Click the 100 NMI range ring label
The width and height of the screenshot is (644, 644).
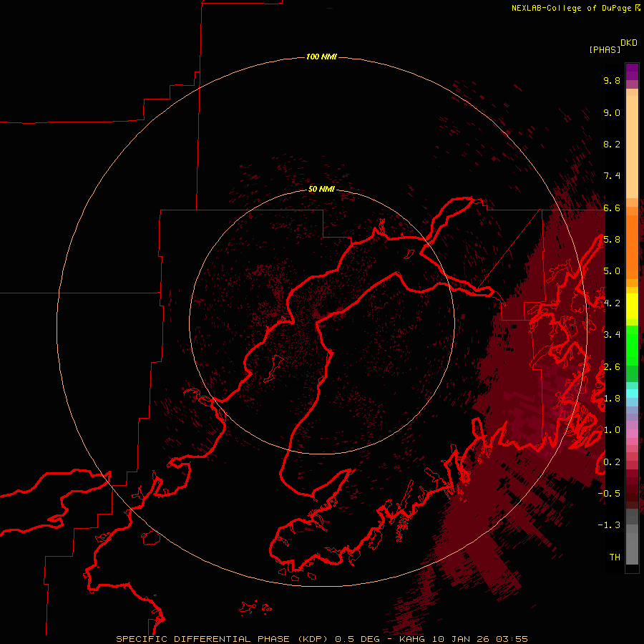[x=321, y=57]
